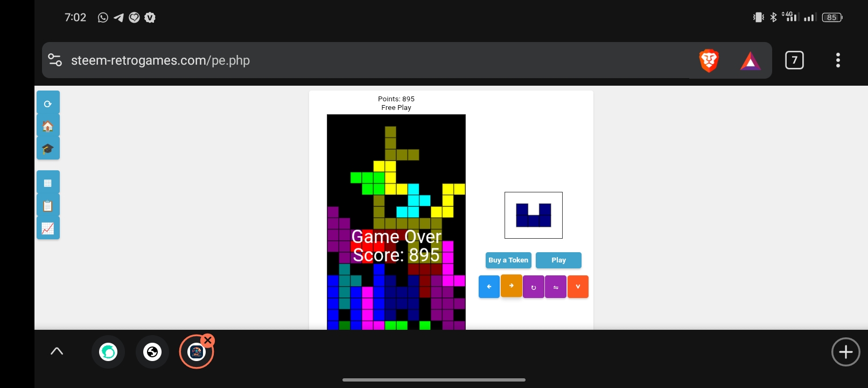This screenshot has width=868, height=388.
Task: Open the home icon in the sidebar
Action: coord(48,126)
